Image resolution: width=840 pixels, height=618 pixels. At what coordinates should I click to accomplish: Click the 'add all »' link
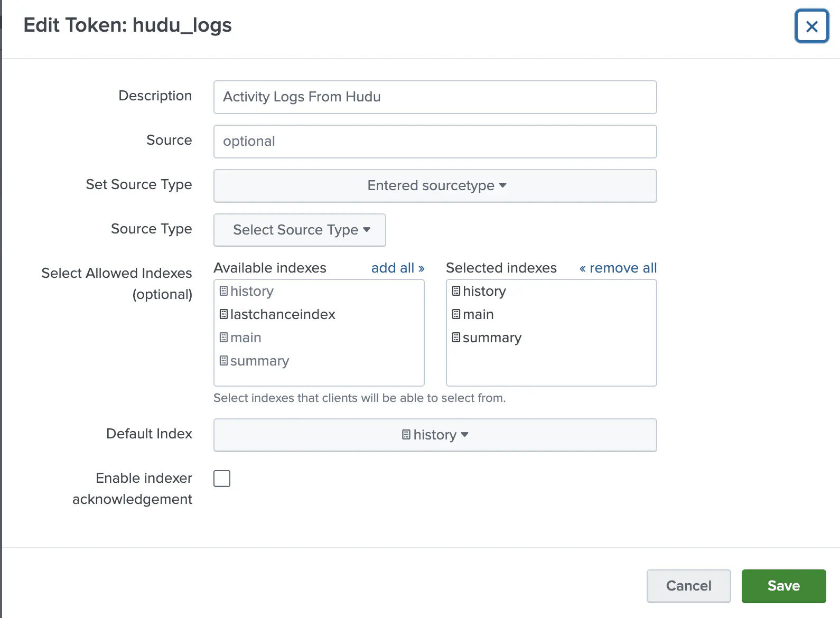point(397,268)
